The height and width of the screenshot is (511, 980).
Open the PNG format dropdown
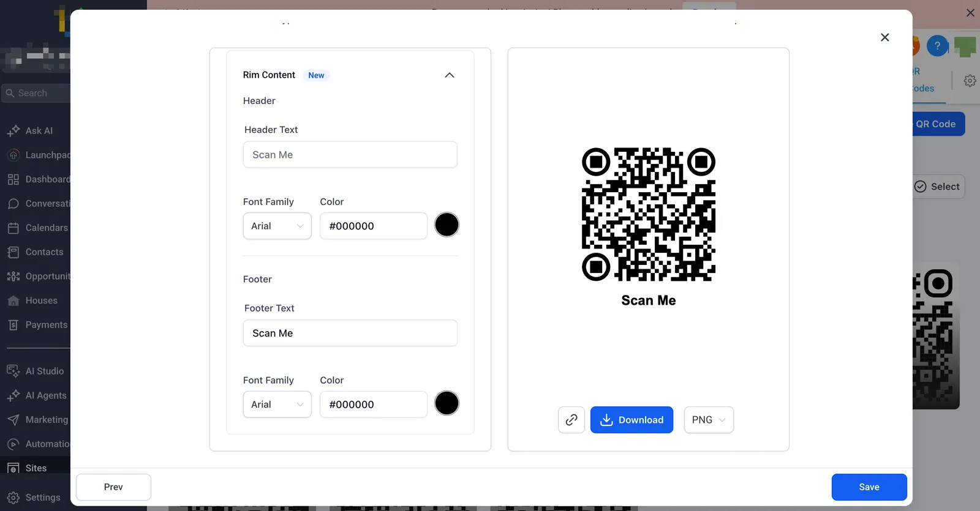pos(709,420)
